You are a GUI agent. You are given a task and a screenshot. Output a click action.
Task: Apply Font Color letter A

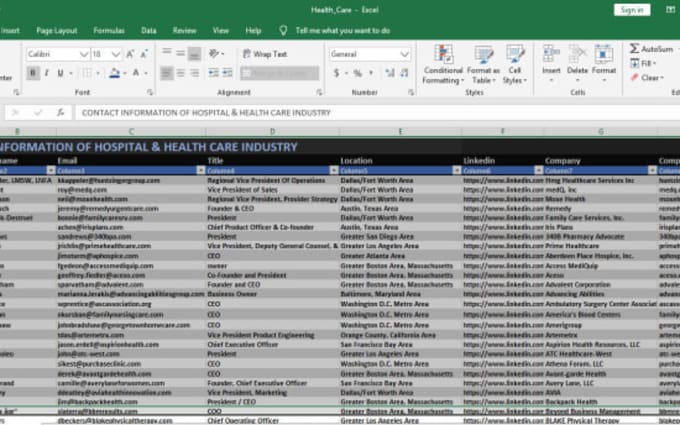click(136, 73)
